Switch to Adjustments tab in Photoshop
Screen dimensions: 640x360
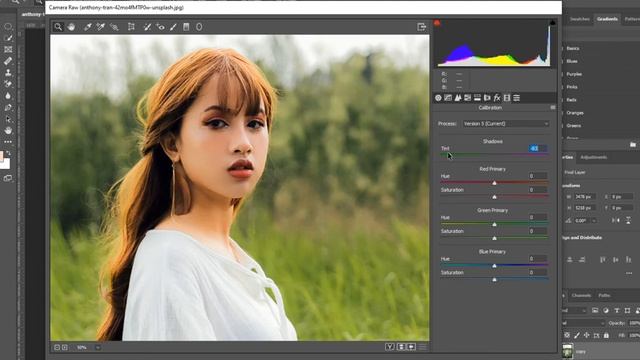pyautogui.click(x=593, y=157)
